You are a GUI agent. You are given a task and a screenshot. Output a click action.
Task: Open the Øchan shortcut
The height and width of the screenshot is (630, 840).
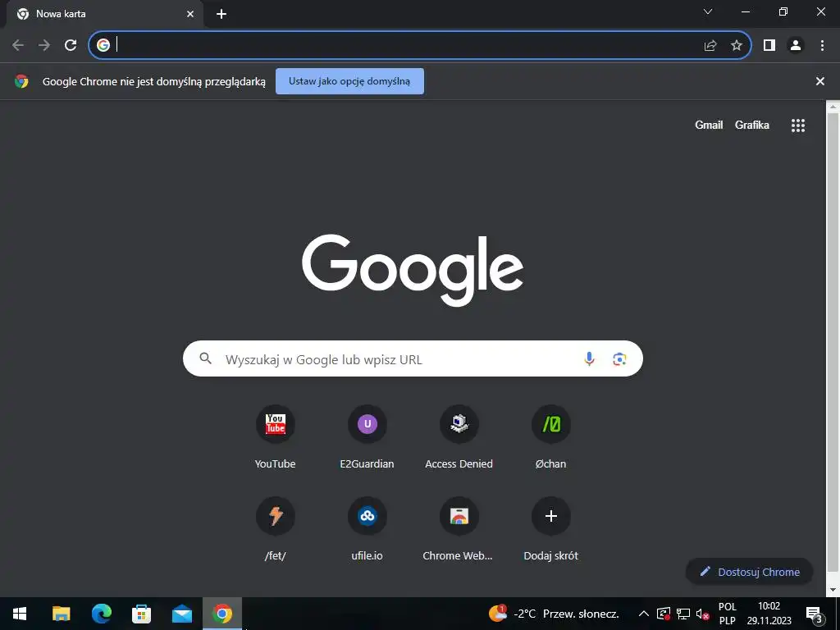(x=550, y=437)
